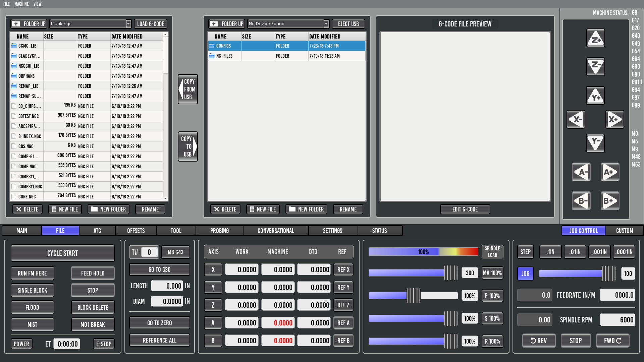The height and width of the screenshot is (362, 644).
Task: Jog X+ arrow button
Action: (615, 119)
